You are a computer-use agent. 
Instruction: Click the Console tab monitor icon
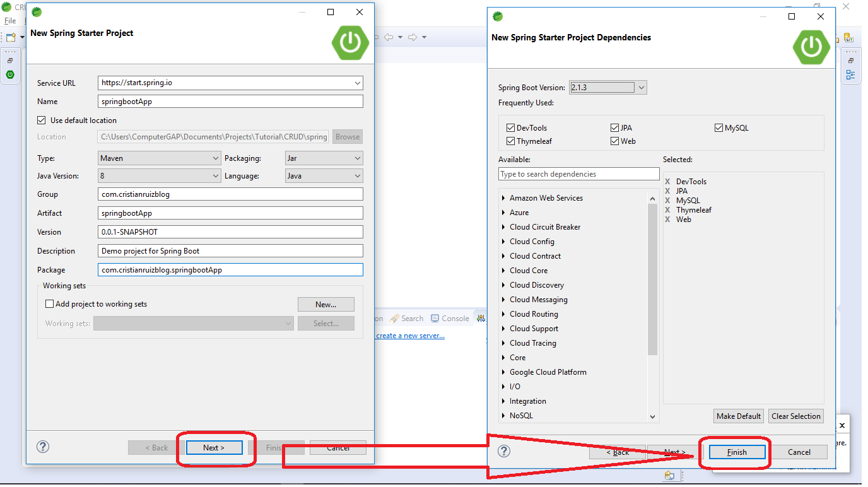coord(435,319)
